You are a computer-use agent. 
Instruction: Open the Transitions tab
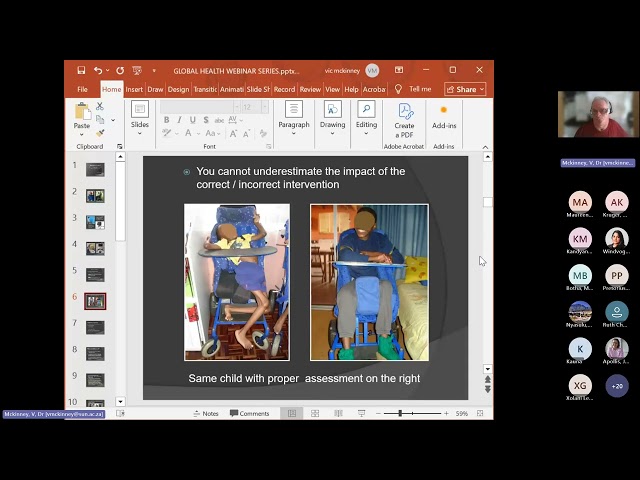205,89
